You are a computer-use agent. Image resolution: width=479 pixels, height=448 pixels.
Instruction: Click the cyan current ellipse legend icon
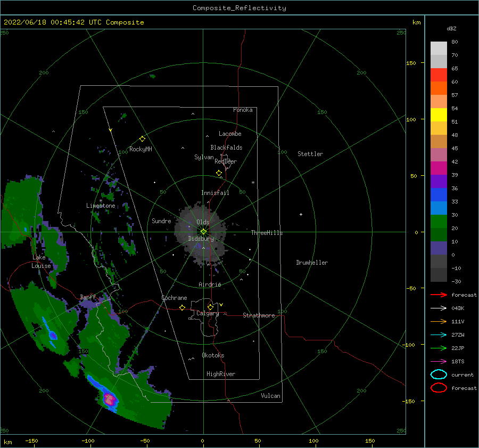(439, 374)
